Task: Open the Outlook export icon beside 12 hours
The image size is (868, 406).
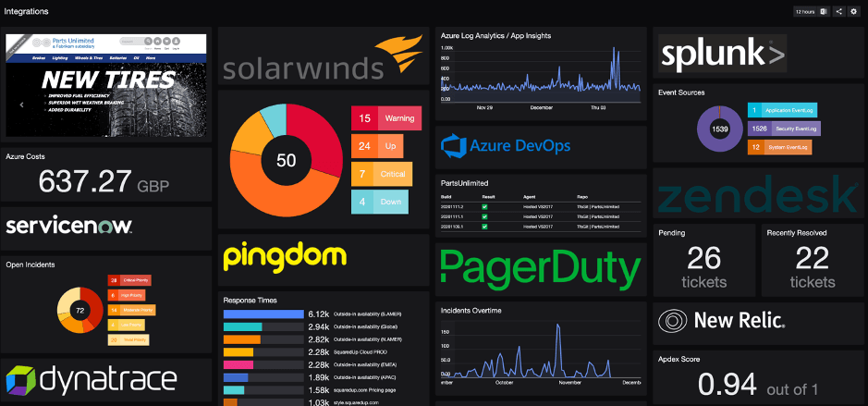Action: point(825,11)
